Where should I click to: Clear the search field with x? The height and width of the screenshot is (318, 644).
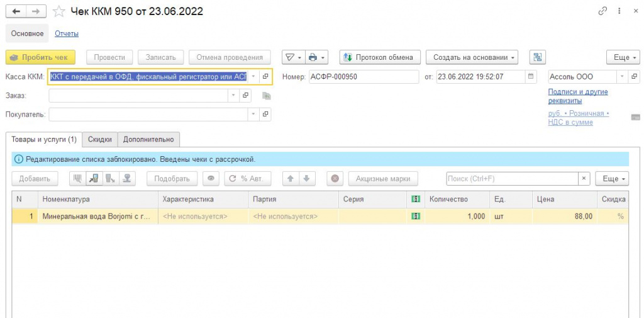584,179
